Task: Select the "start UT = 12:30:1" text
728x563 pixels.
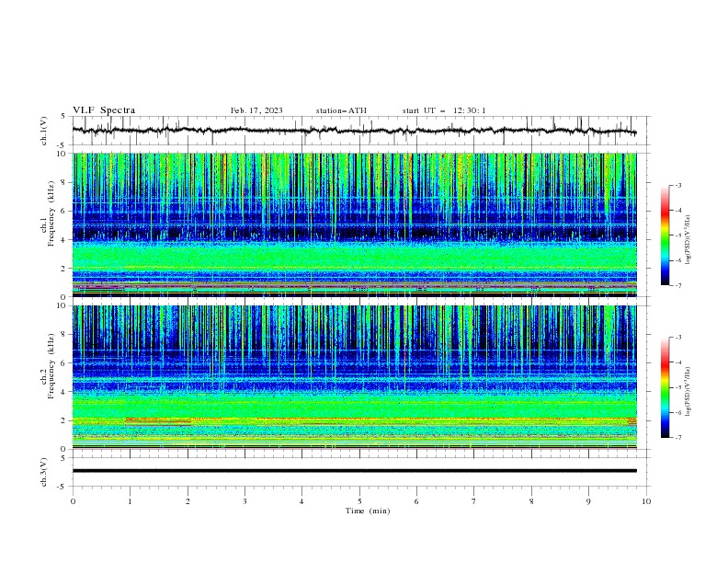Action: [444, 110]
